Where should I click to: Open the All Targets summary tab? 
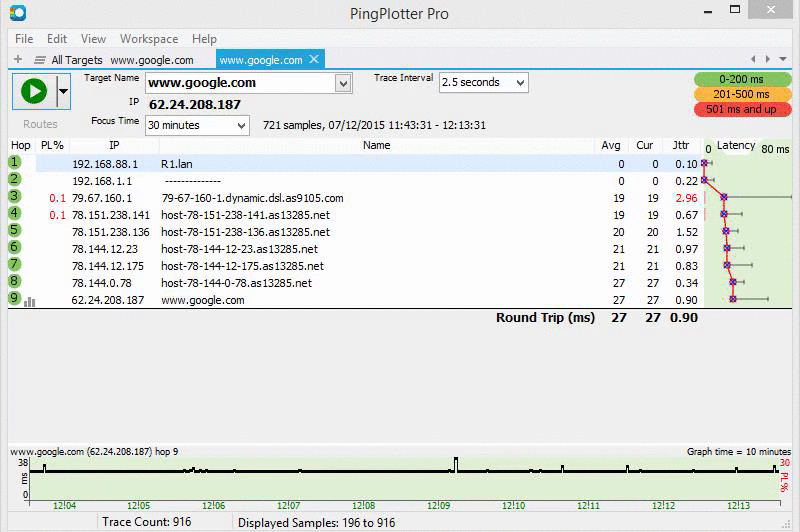coord(77,60)
